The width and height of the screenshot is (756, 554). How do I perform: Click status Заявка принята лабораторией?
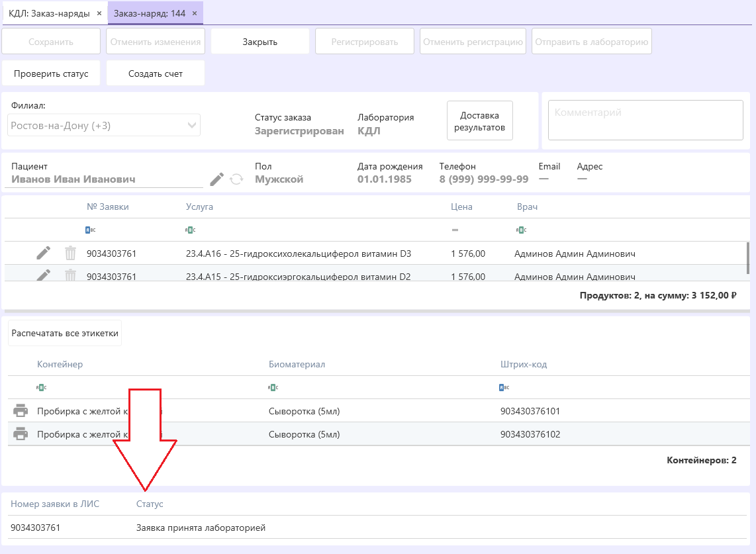(201, 528)
